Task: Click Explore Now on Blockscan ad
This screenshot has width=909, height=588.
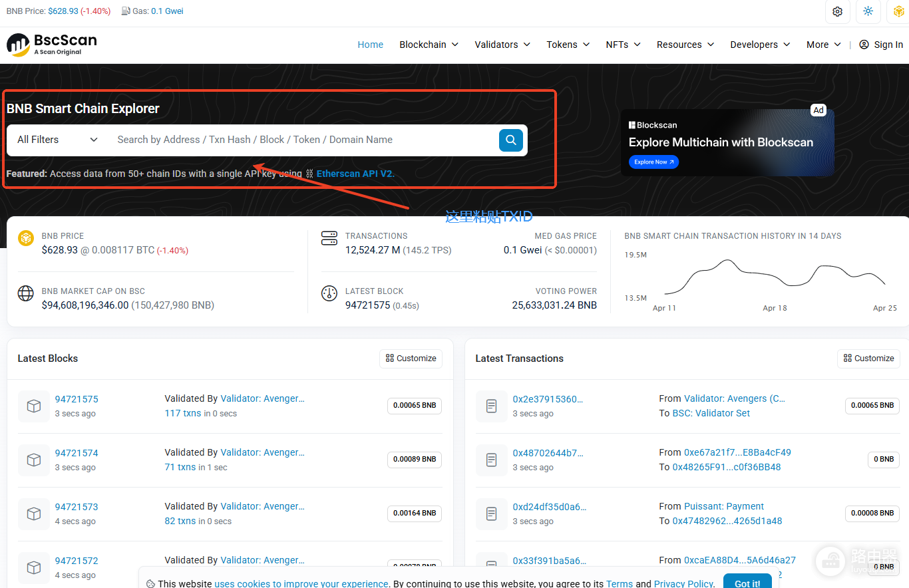Action: [653, 162]
